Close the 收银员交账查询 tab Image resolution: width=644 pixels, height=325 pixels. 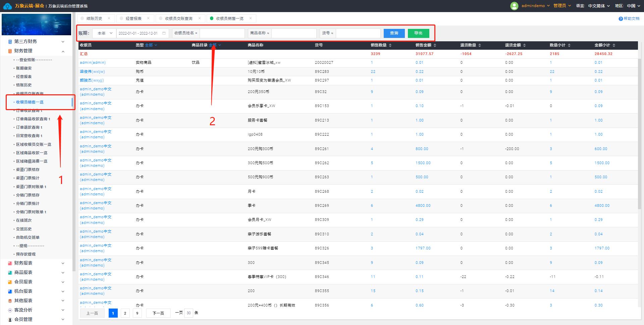pos(200,18)
